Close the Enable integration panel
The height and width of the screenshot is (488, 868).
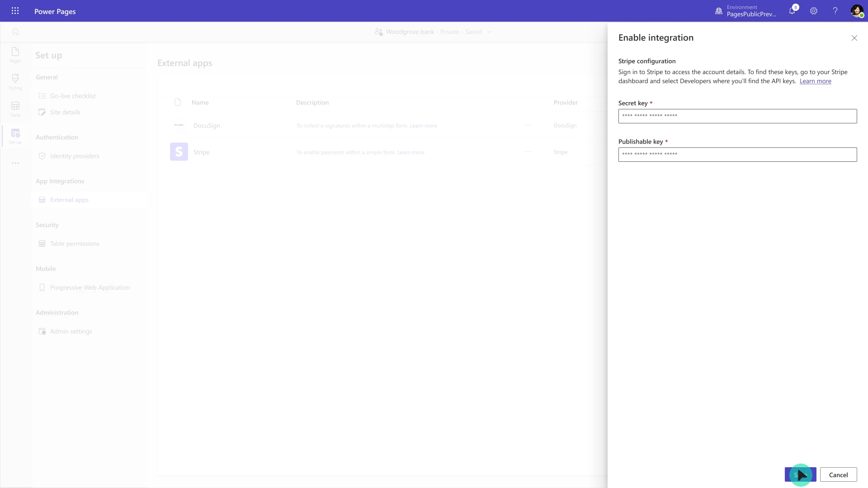pyautogui.click(x=854, y=38)
